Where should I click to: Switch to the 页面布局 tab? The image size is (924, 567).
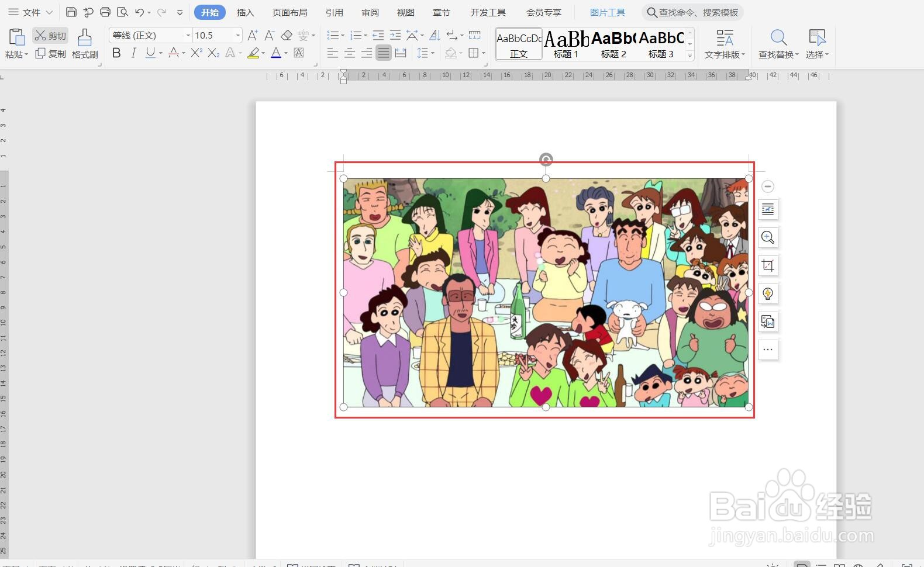(x=289, y=12)
